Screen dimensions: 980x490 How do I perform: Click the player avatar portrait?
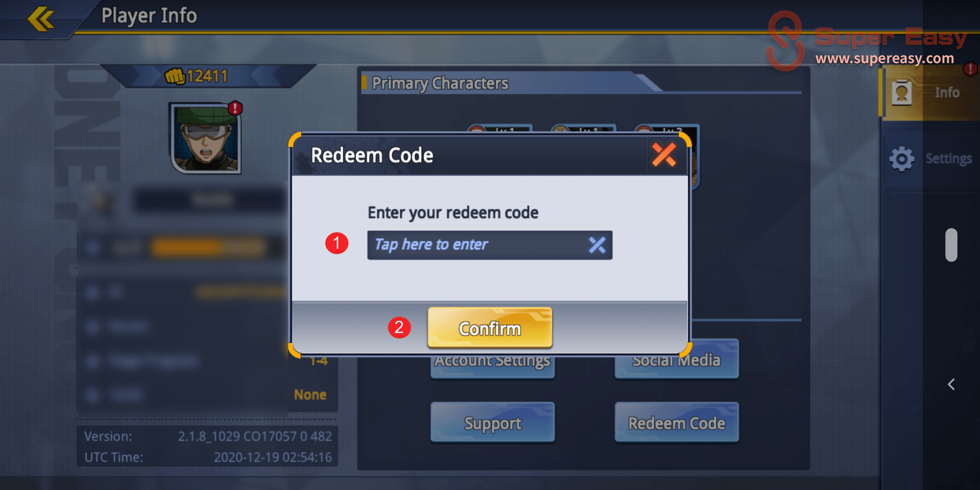[x=206, y=138]
